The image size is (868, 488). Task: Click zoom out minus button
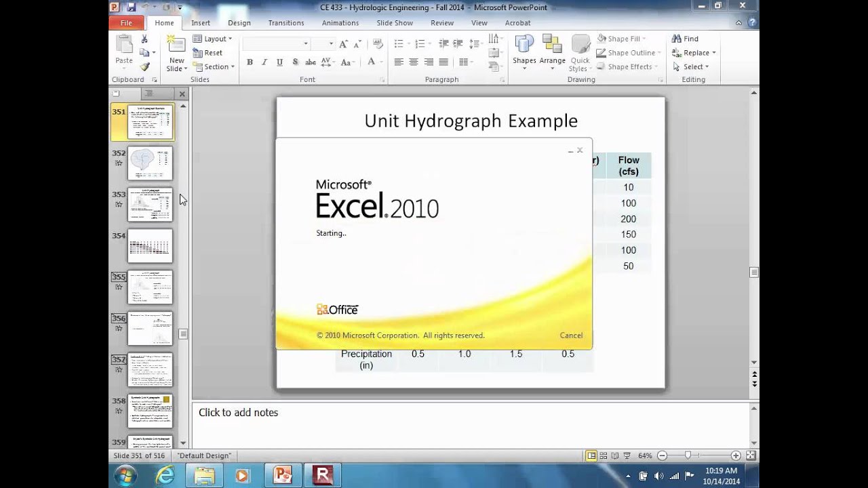click(x=663, y=455)
